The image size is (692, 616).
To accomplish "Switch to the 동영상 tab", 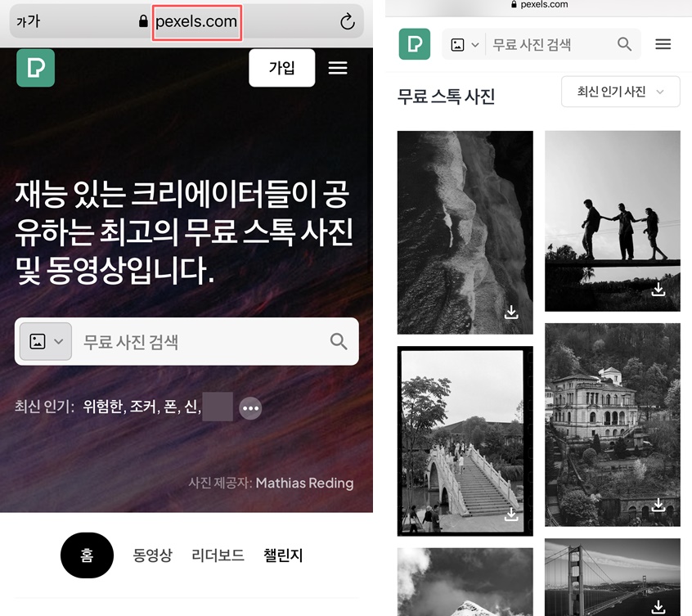I will pyautogui.click(x=152, y=555).
